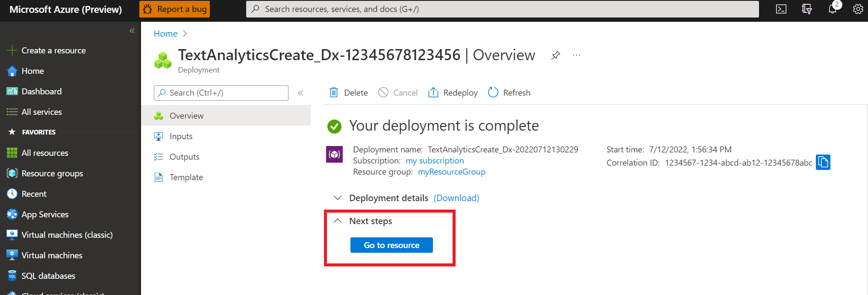Image resolution: width=868 pixels, height=295 pixels.
Task: Collapse the left portal sidebar
Action: 132,31
